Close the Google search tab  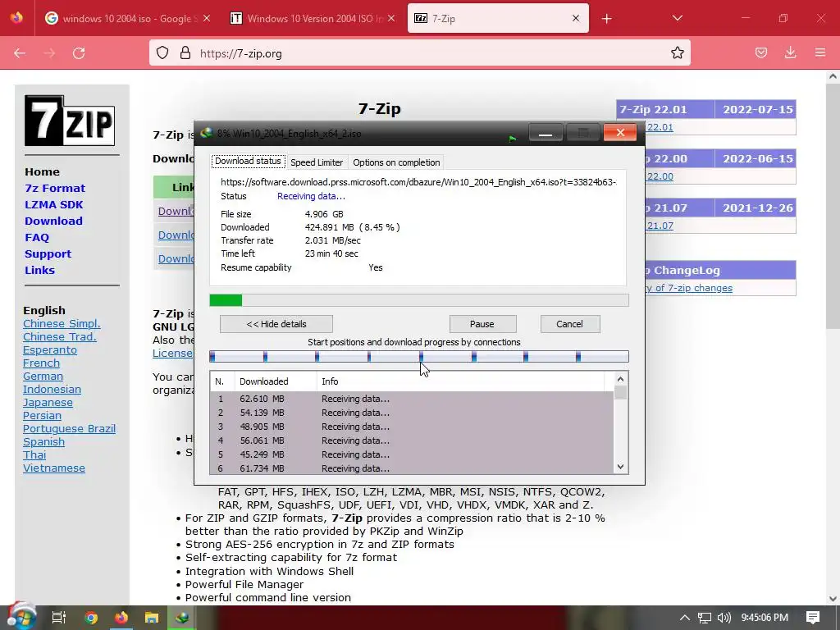[x=207, y=18]
